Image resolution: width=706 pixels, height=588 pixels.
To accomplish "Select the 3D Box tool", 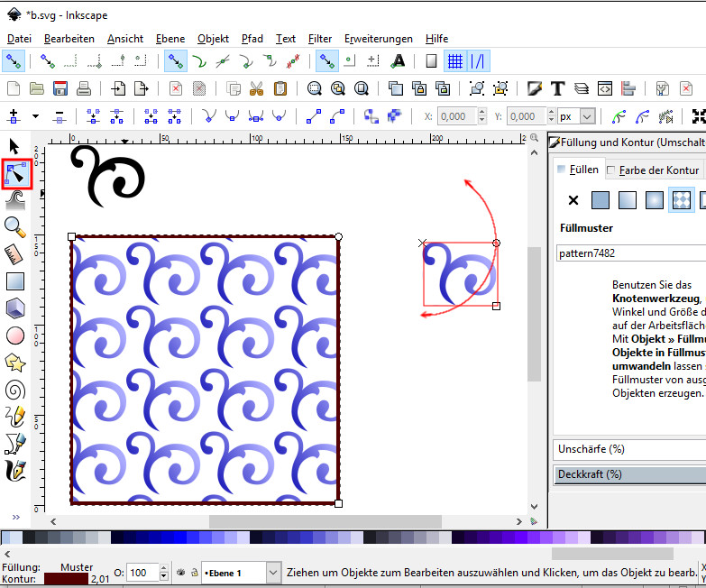I will pos(14,308).
